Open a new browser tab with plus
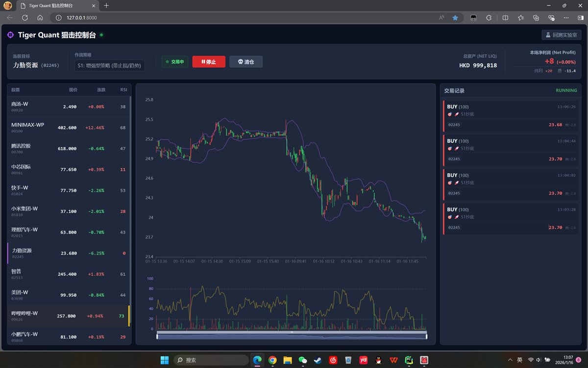The width and height of the screenshot is (588, 368). coord(106,5)
